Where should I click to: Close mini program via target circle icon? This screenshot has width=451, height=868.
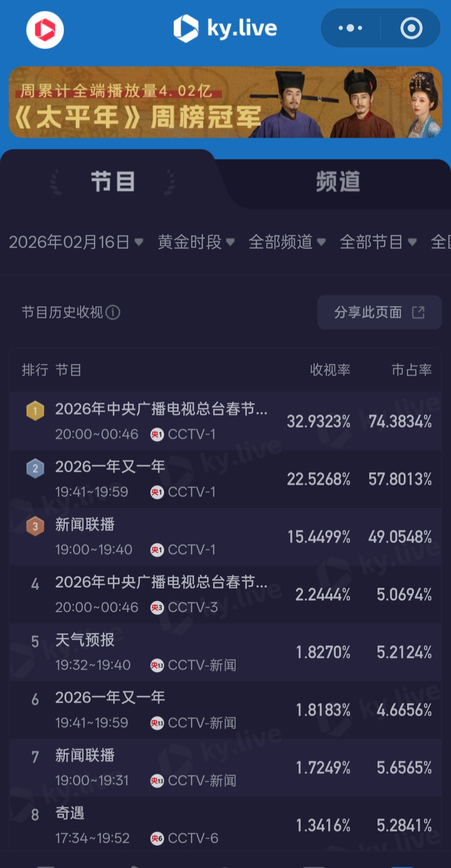click(x=411, y=28)
